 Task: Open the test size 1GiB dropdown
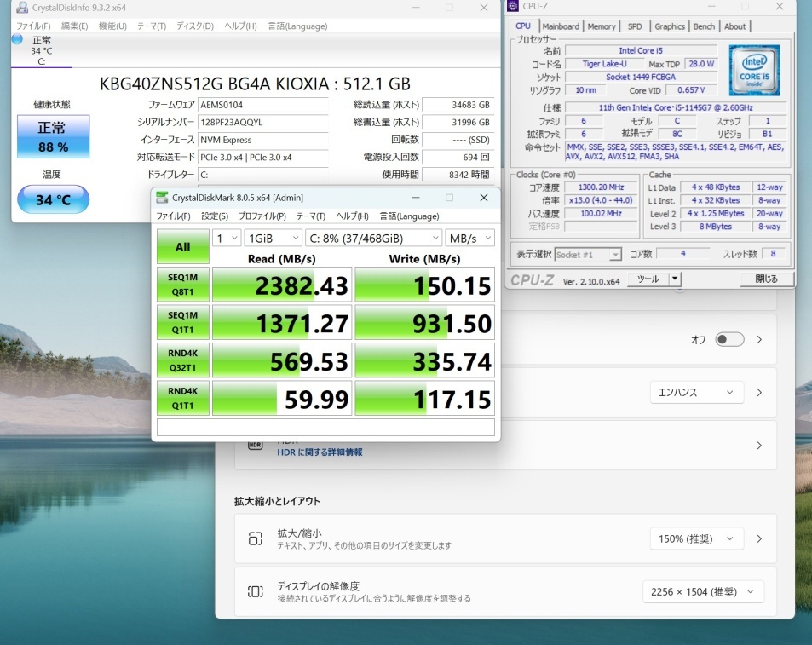click(273, 239)
